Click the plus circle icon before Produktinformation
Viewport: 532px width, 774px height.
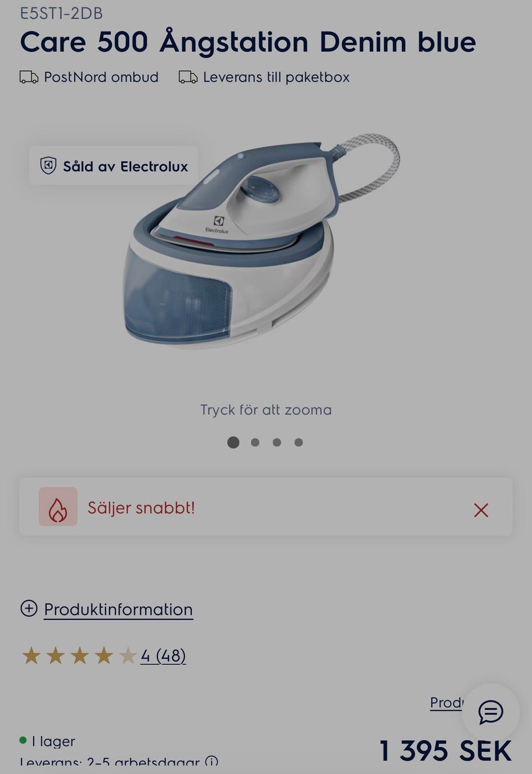point(29,608)
